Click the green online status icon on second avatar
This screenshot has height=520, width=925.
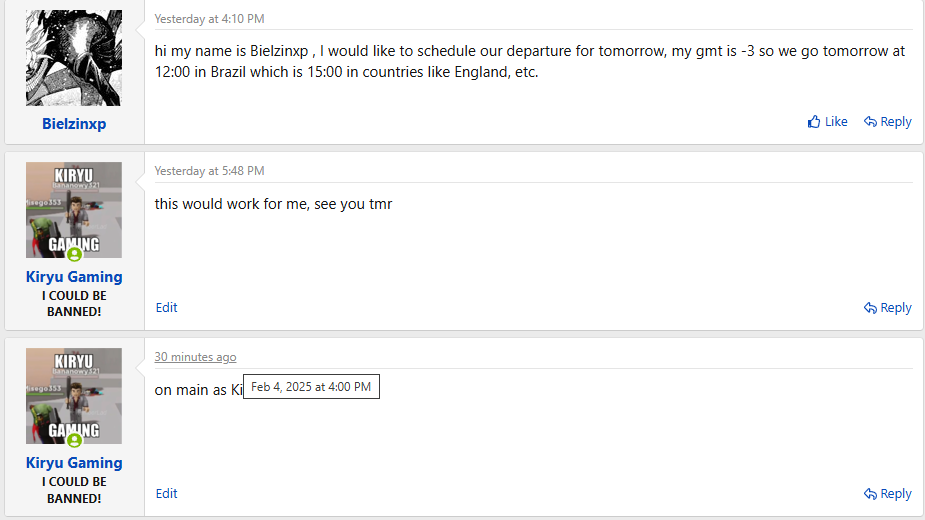click(74, 254)
